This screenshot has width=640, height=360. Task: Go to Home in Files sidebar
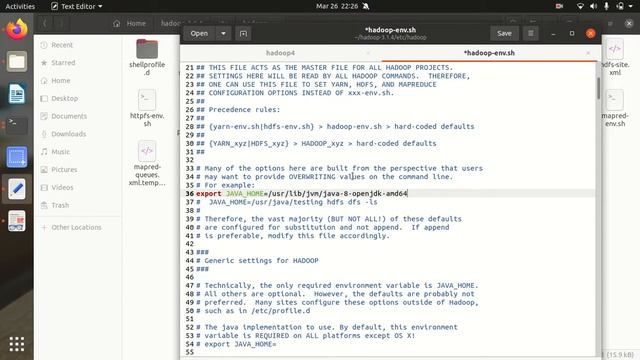(78, 81)
